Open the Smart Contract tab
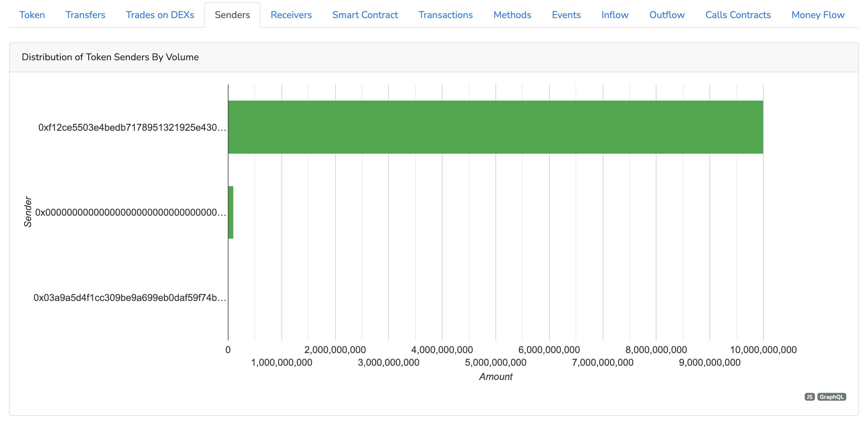The width and height of the screenshot is (868, 426). point(365,15)
